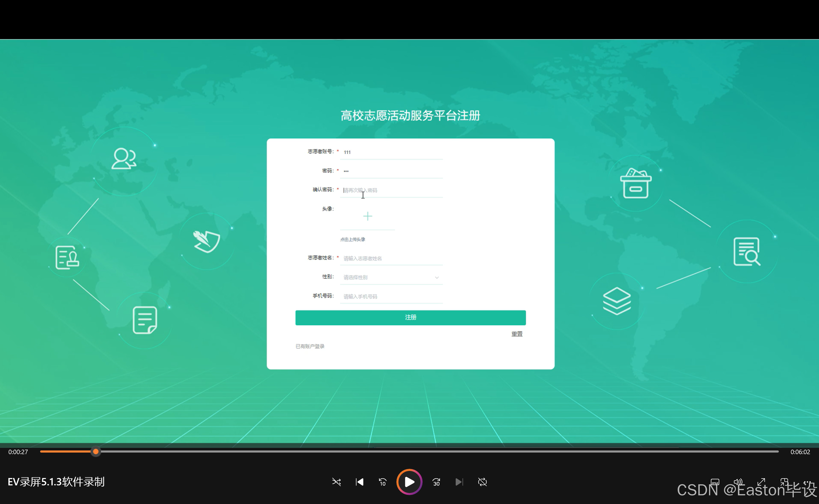The height and width of the screenshot is (504, 819).
Task: Click the three-dots more options icon
Action: [807, 482]
